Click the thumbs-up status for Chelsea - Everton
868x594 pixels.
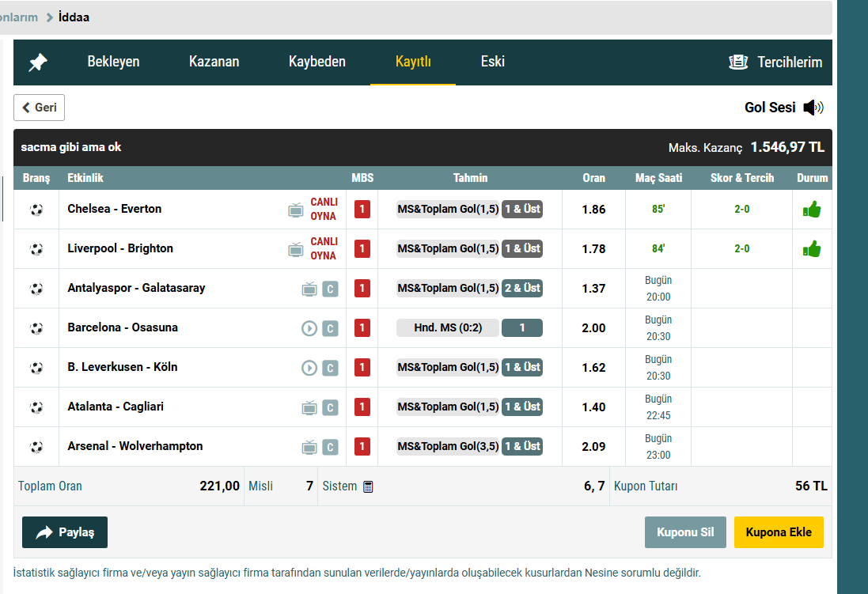[812, 210]
